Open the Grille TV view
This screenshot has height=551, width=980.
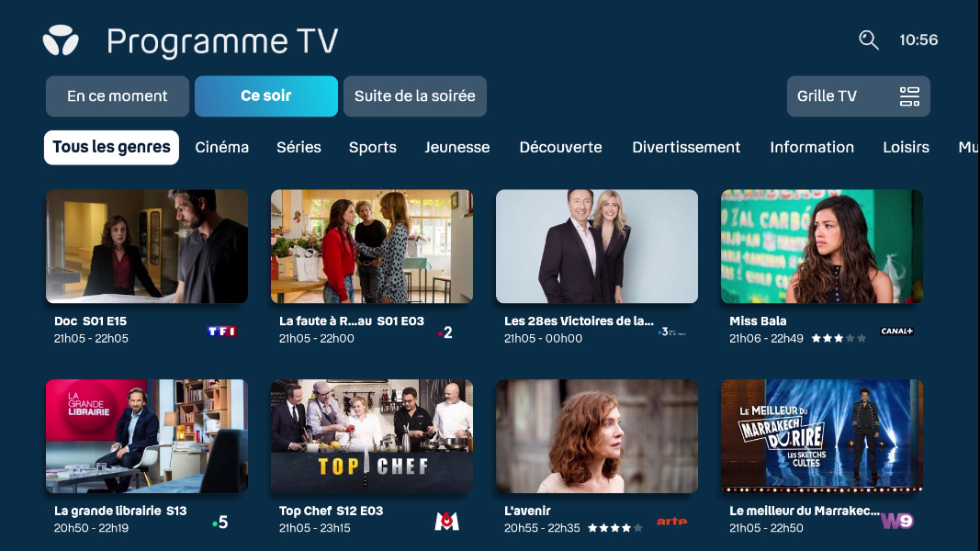(858, 96)
